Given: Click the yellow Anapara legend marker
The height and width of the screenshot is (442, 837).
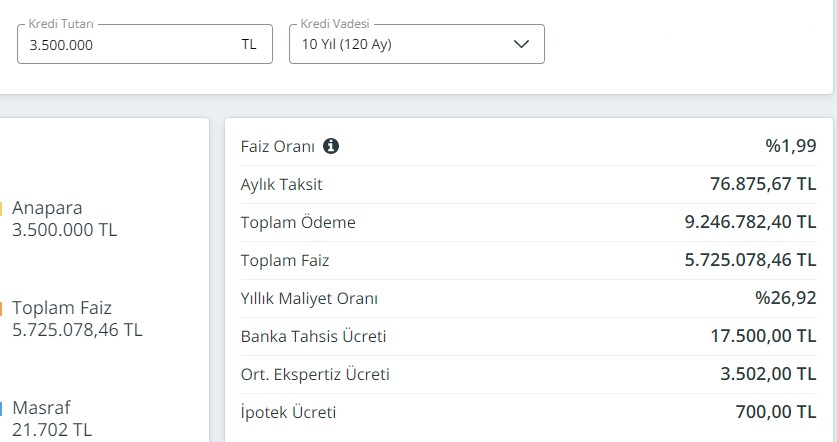Looking at the screenshot, I should pyautogui.click(x=3, y=208).
